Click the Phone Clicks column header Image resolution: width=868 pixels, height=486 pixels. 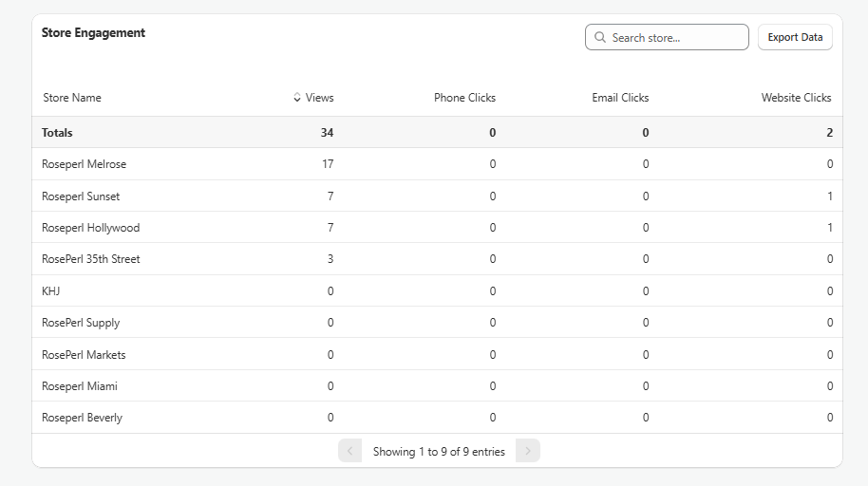[x=464, y=98]
